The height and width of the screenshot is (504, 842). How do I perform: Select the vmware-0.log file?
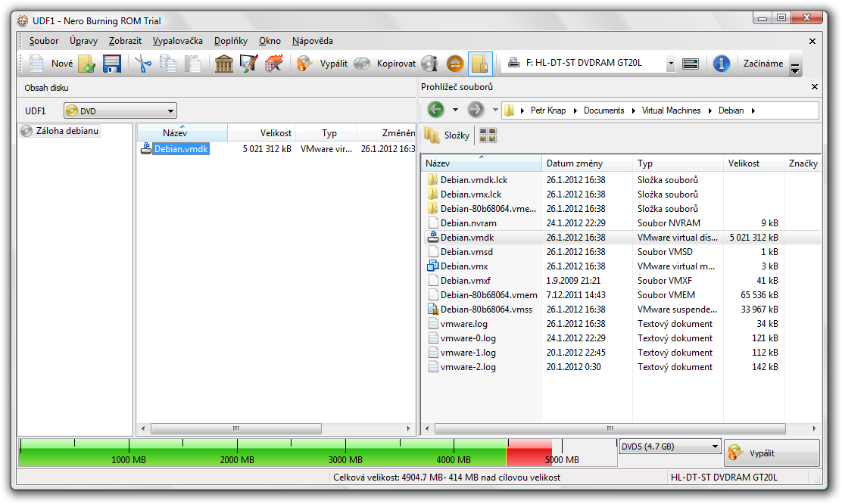468,338
